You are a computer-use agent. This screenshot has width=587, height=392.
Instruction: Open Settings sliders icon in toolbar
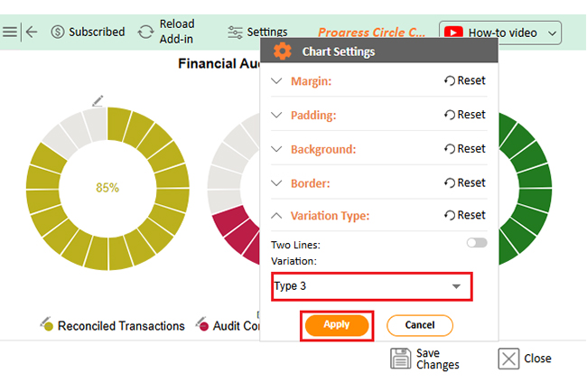pyautogui.click(x=236, y=32)
